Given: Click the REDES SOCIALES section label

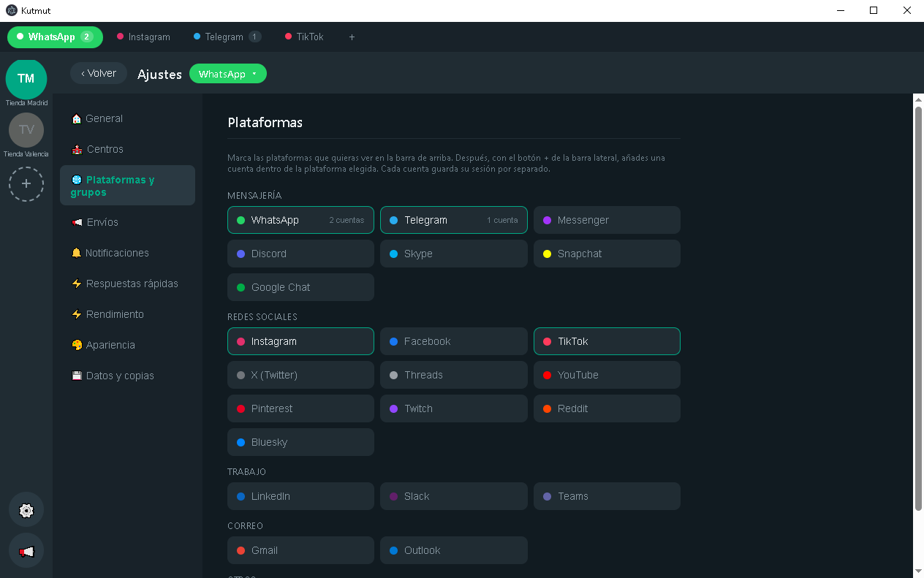Looking at the screenshot, I should pyautogui.click(x=262, y=317).
